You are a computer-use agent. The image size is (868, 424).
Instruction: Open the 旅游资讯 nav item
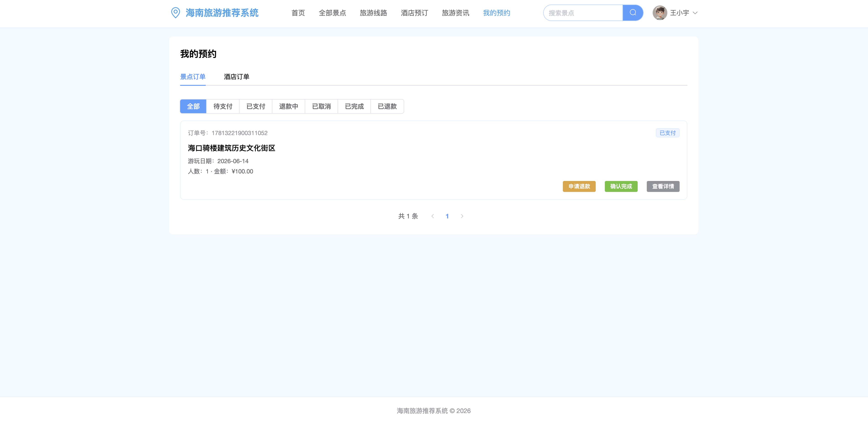tap(456, 13)
